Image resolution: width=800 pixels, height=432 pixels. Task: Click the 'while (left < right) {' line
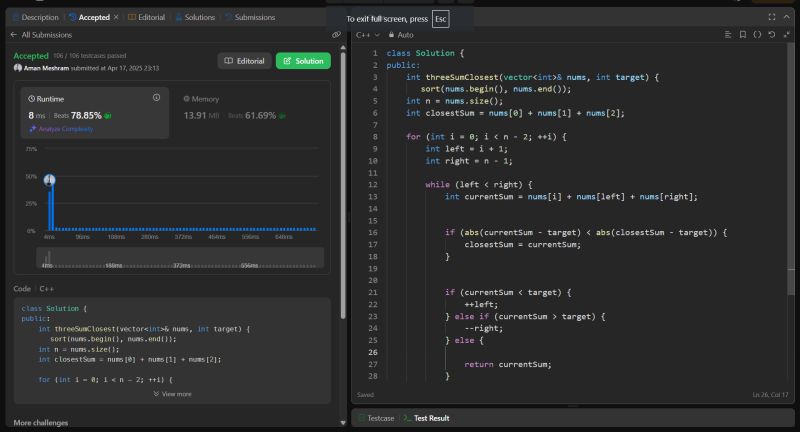pos(479,185)
